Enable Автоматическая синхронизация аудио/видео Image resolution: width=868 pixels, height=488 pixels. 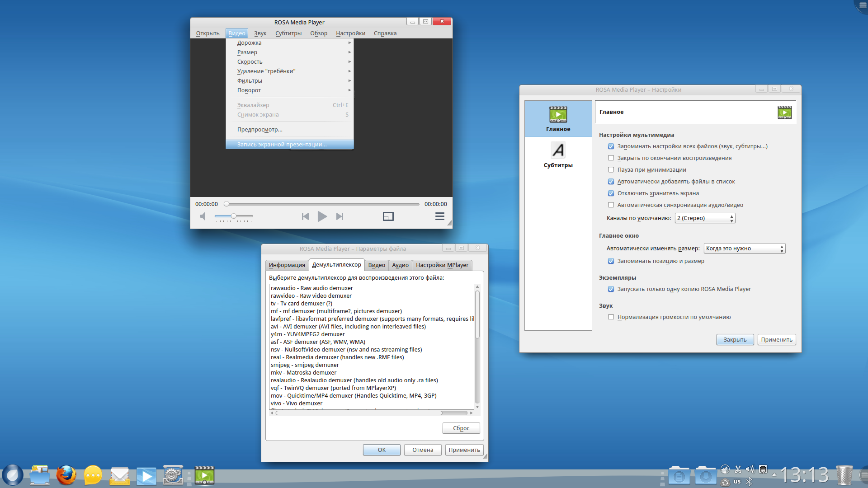[x=611, y=205]
